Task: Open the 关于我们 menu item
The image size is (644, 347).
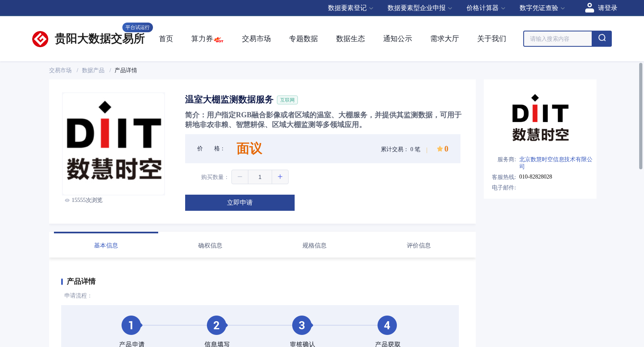Action: 492,39
